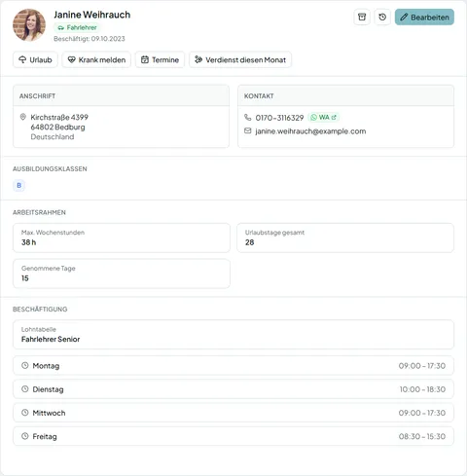
Task: Click the Krank melden button
Action: [96, 59]
